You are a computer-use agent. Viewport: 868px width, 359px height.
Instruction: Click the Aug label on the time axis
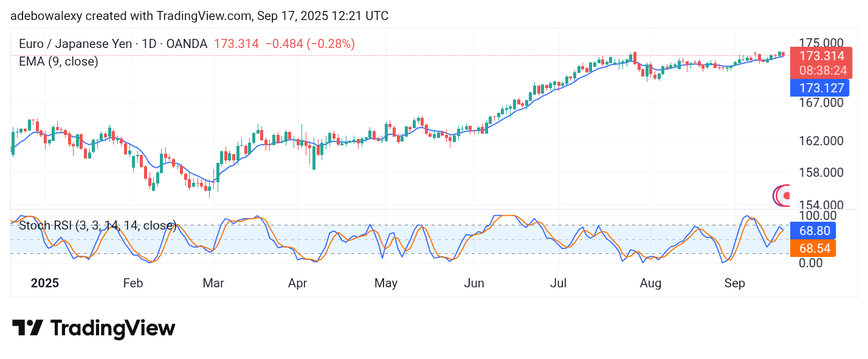(651, 283)
